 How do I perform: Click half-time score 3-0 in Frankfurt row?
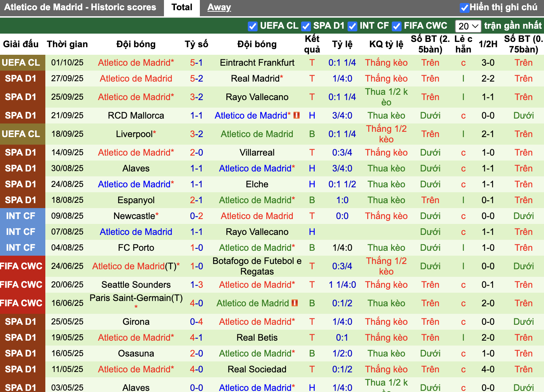pyautogui.click(x=488, y=63)
